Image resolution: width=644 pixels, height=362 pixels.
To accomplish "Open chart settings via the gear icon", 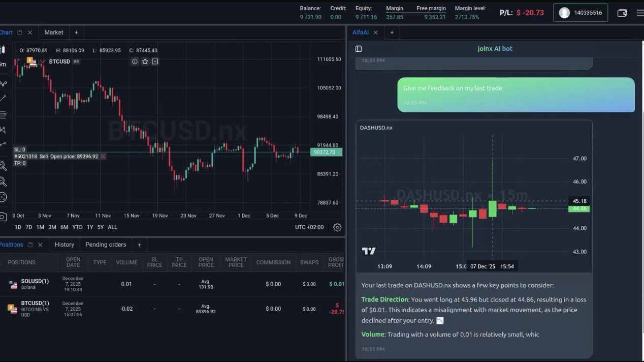I will (337, 227).
